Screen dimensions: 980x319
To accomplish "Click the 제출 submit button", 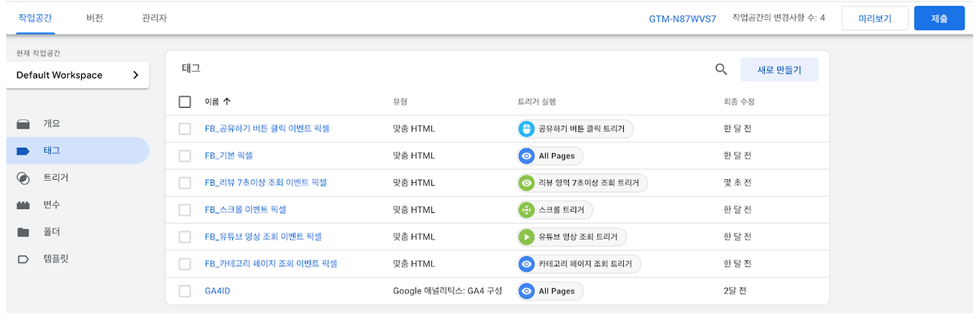I will pyautogui.click(x=939, y=18).
